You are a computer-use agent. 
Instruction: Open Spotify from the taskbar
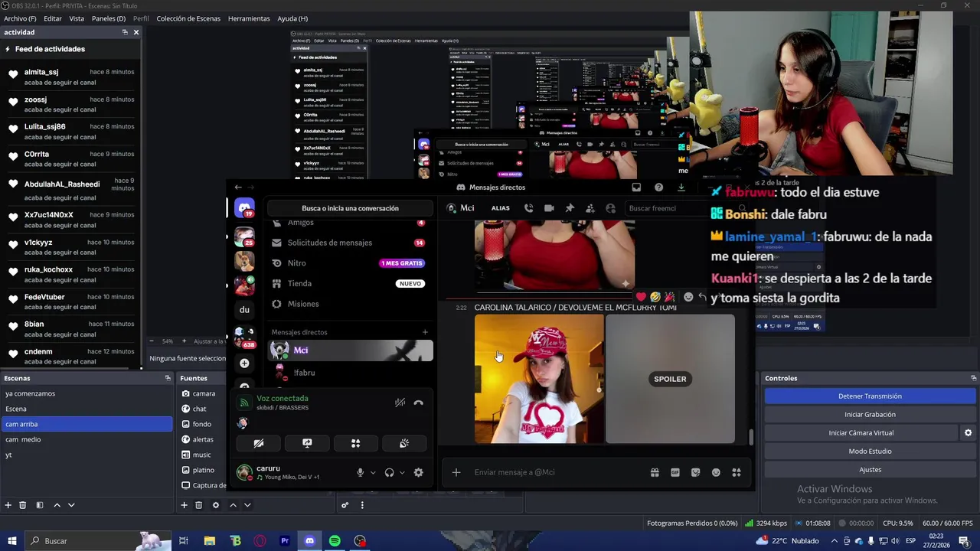coord(335,541)
